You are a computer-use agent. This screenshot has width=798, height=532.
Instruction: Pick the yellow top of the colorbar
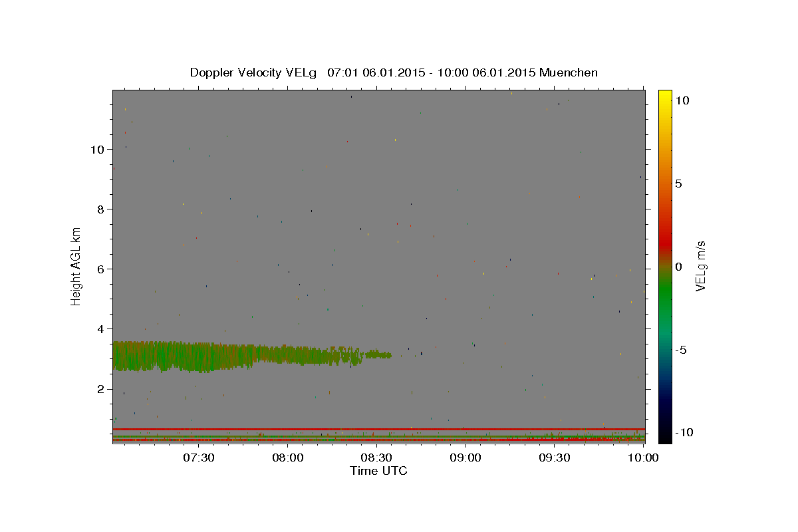click(x=664, y=96)
